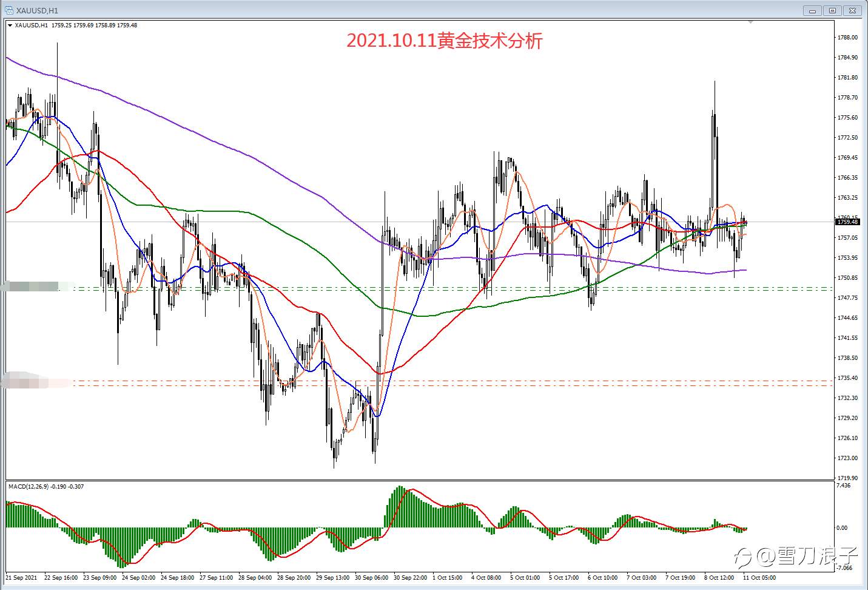Click the MACD(12,26,9) indicator label

[45, 486]
